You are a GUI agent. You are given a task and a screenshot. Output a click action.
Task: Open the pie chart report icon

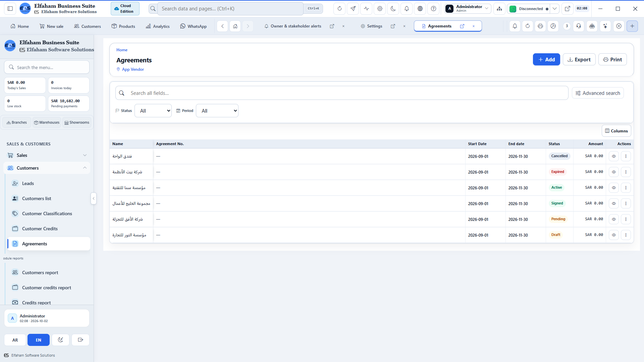553,26
